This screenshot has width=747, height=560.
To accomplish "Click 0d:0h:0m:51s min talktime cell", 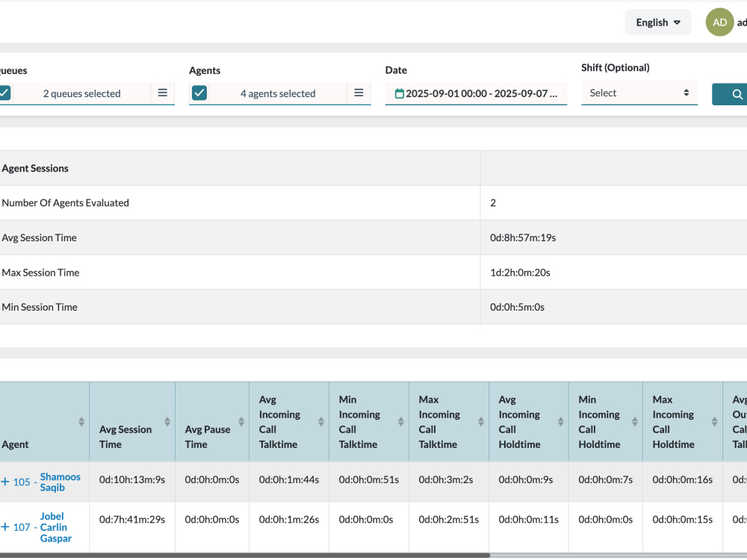I will tap(369, 479).
